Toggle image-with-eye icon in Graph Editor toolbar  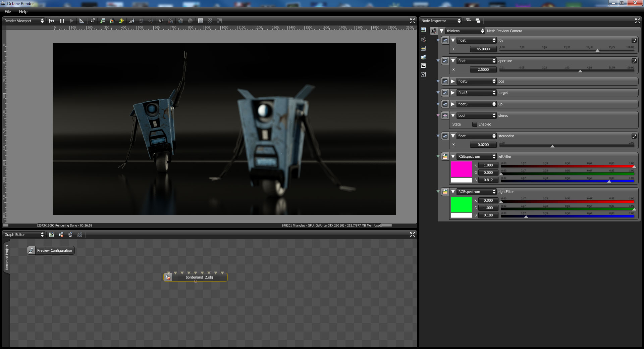pos(51,235)
